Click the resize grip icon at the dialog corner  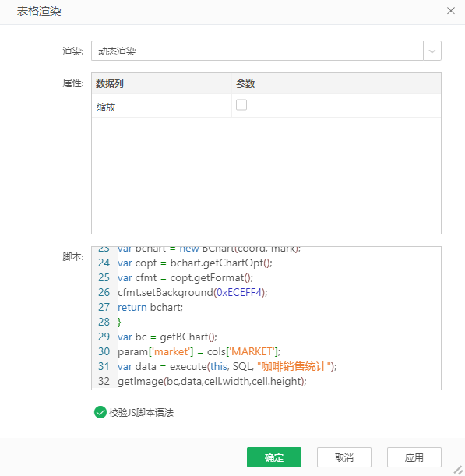[x=458, y=470]
